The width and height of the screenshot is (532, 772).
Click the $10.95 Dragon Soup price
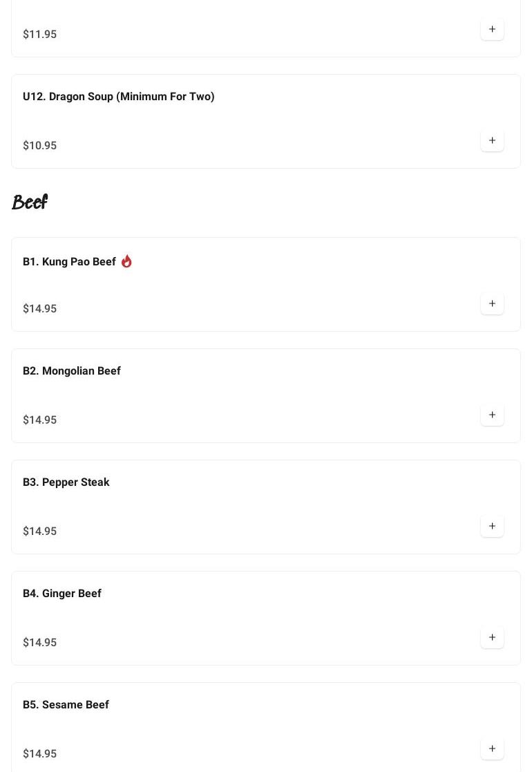(39, 145)
